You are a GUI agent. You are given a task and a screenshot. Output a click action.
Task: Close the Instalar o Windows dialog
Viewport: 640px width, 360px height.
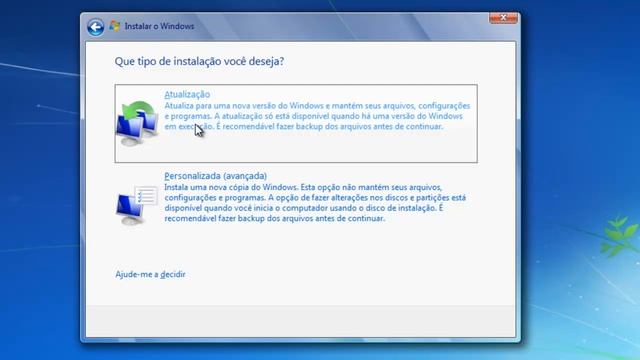click(503, 18)
